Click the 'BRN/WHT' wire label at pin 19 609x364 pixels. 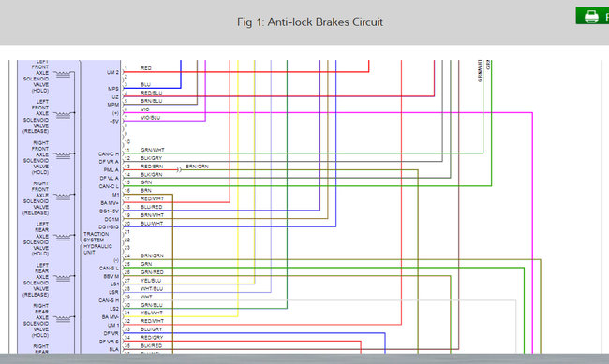(x=152, y=215)
